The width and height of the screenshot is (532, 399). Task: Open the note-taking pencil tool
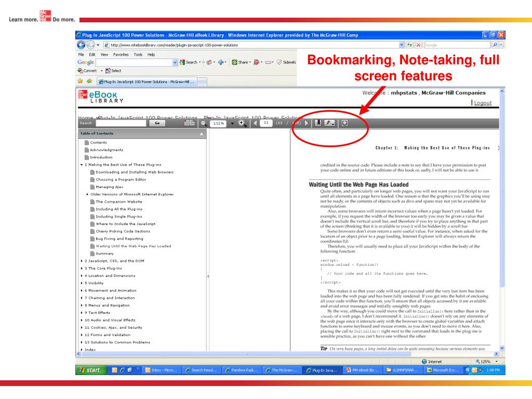click(x=329, y=123)
